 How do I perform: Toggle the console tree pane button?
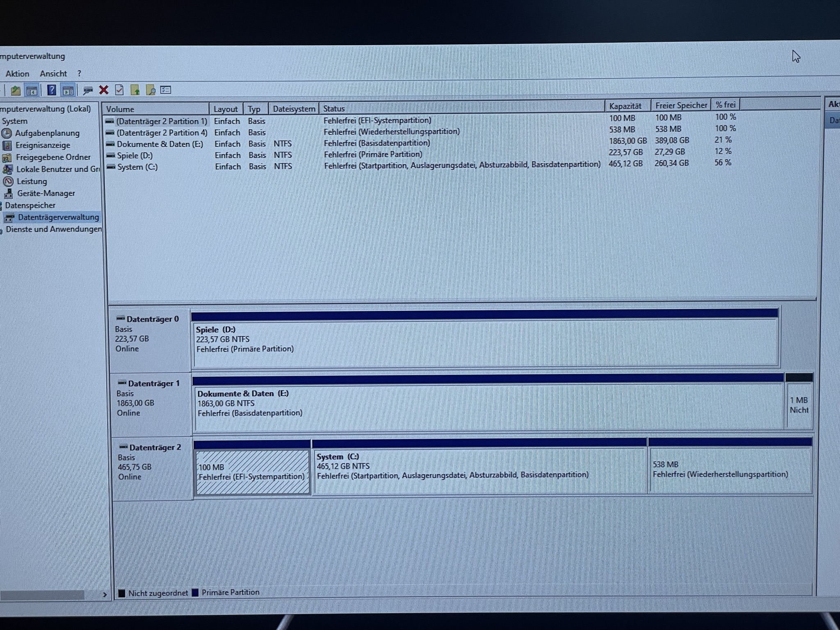[x=32, y=90]
